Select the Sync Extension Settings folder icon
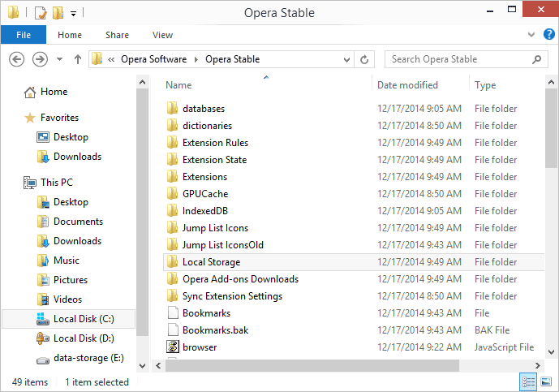The width and height of the screenshot is (559, 392). pyautogui.click(x=173, y=296)
